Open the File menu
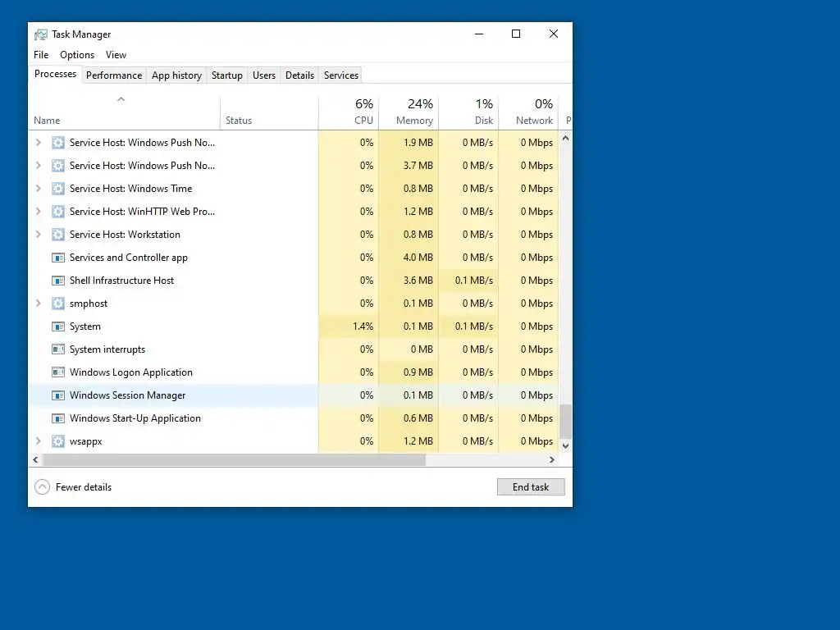This screenshot has width=840, height=630. [x=41, y=55]
